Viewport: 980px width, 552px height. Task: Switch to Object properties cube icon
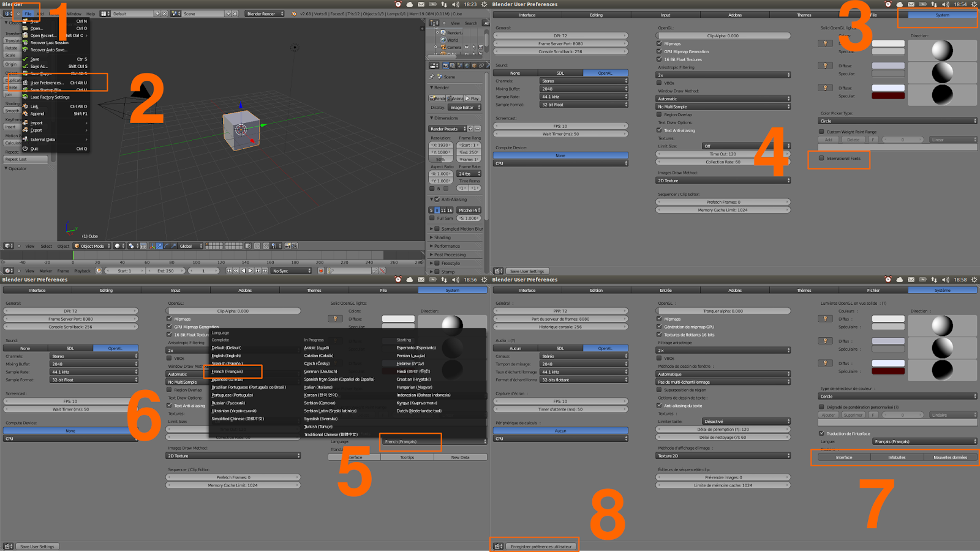pyautogui.click(x=474, y=65)
